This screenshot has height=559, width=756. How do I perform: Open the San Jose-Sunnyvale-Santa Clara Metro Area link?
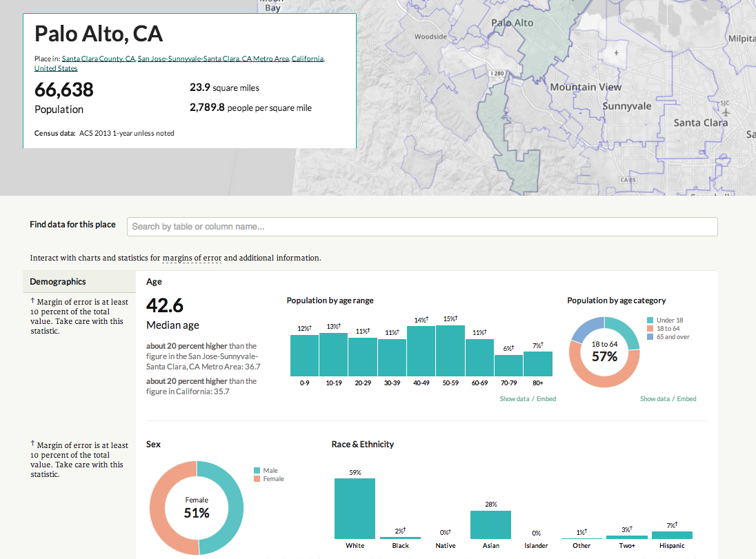pos(213,59)
